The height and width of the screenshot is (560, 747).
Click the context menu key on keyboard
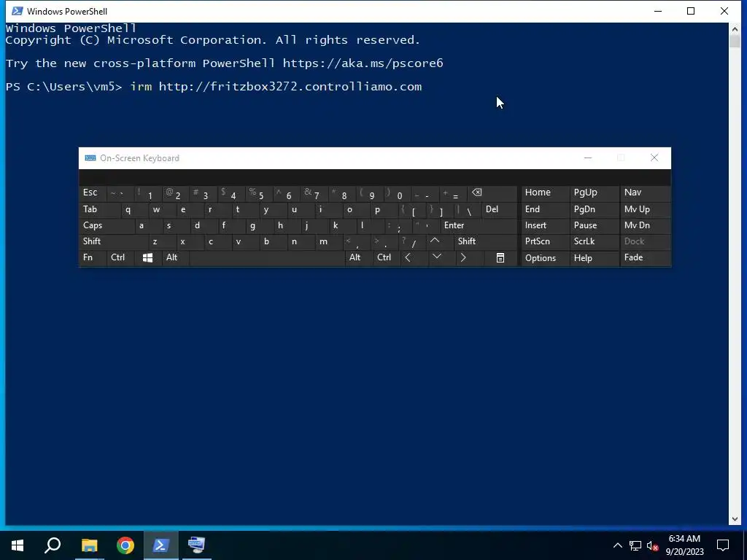click(500, 257)
